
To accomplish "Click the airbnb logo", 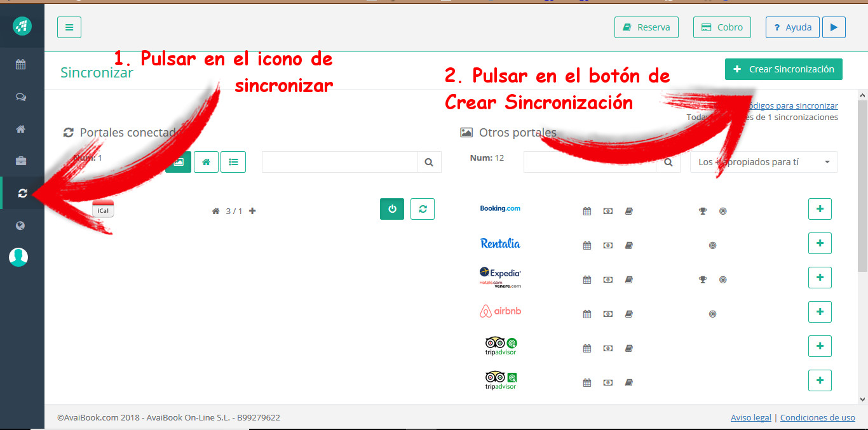I will [x=500, y=311].
